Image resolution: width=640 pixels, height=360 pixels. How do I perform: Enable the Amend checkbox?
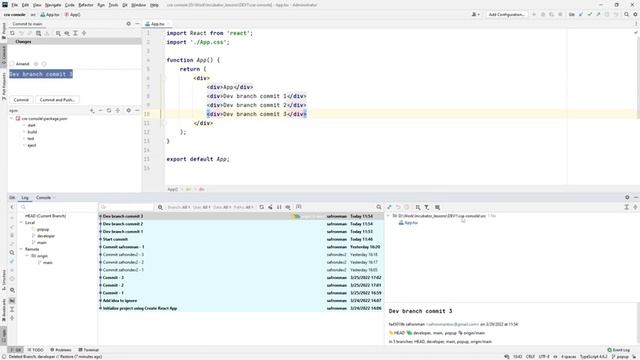point(12,64)
